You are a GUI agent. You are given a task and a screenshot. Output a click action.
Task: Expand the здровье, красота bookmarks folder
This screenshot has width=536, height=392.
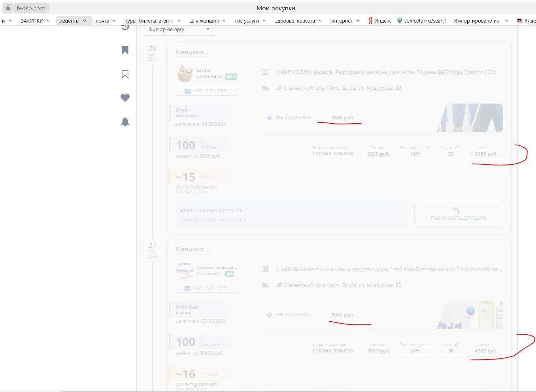point(298,21)
